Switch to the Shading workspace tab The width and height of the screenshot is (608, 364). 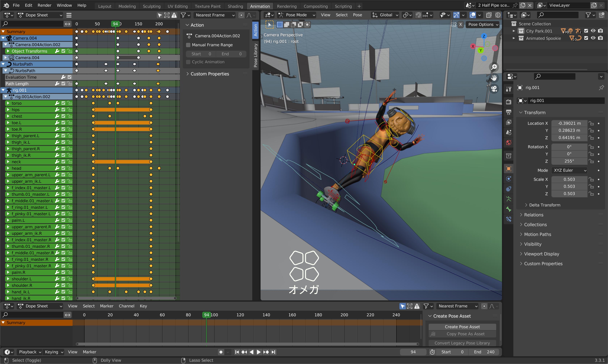[235, 6]
